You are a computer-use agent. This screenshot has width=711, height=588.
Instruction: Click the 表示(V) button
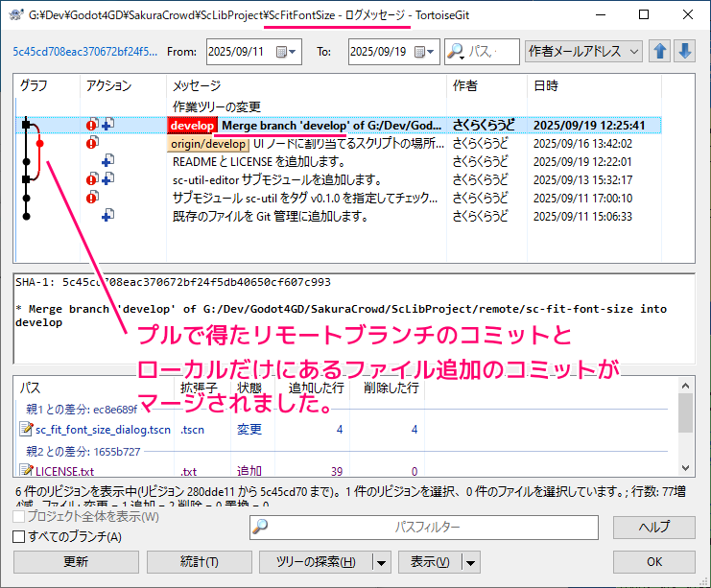tap(430, 562)
